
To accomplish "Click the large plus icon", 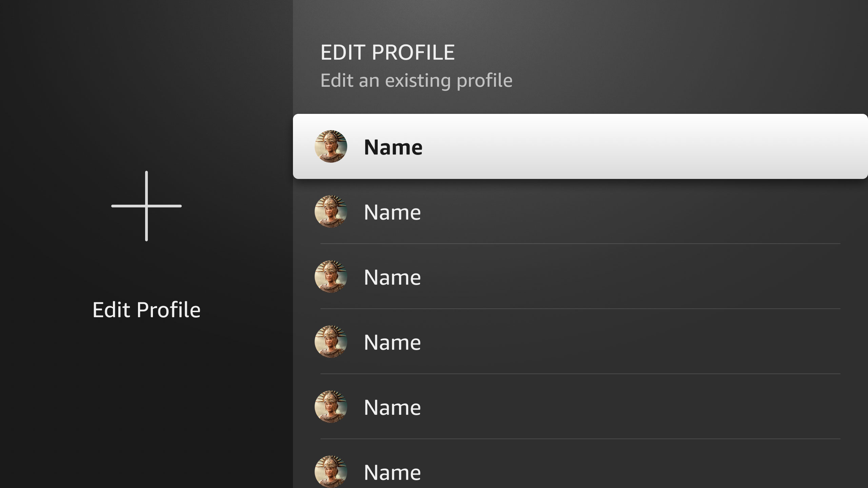I will pos(146,206).
